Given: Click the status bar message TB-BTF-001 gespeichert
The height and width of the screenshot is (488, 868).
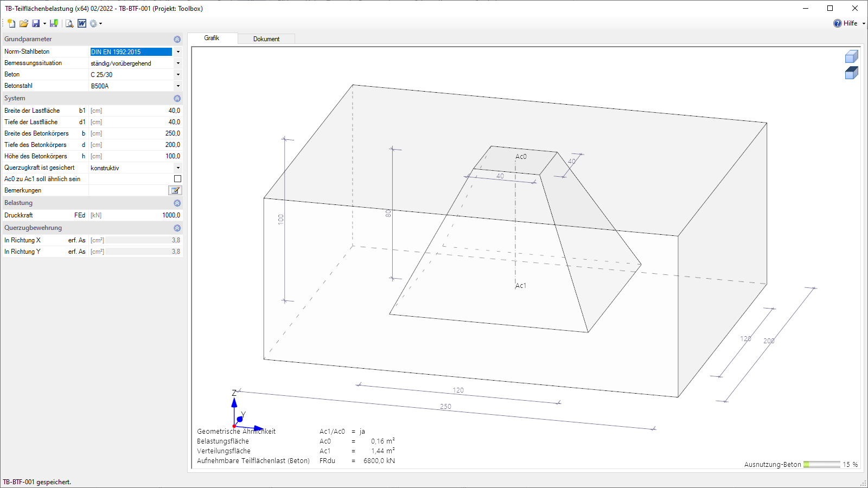Looking at the screenshot, I should click(x=37, y=482).
